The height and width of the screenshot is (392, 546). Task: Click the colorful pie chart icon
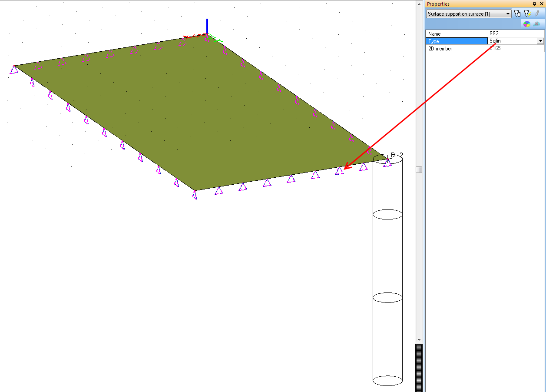coord(527,24)
